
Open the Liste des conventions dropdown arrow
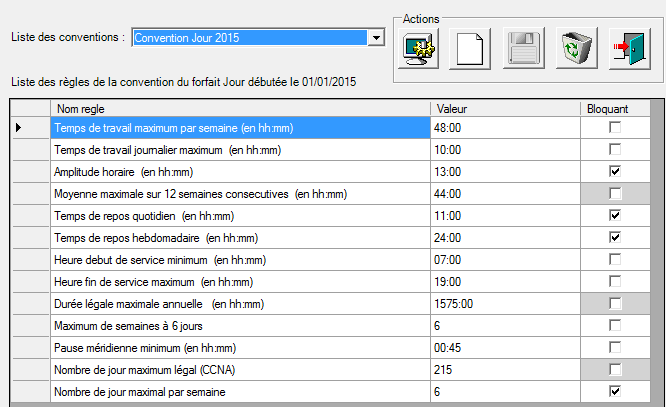coord(377,38)
